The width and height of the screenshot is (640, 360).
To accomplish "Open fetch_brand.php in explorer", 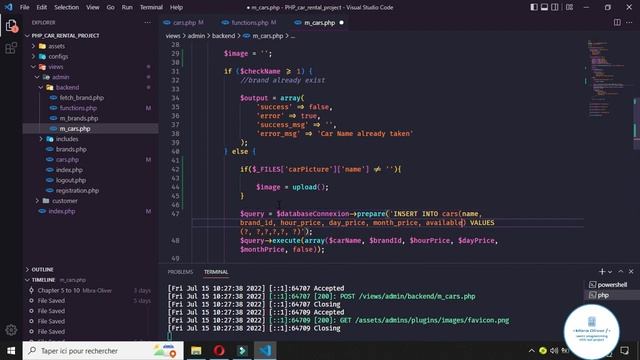I will [x=82, y=98].
